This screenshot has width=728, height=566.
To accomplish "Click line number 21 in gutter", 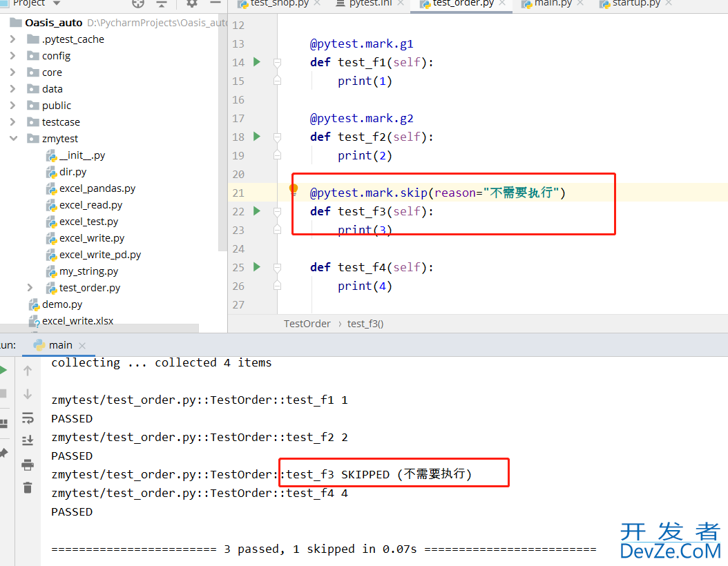I will tap(238, 193).
